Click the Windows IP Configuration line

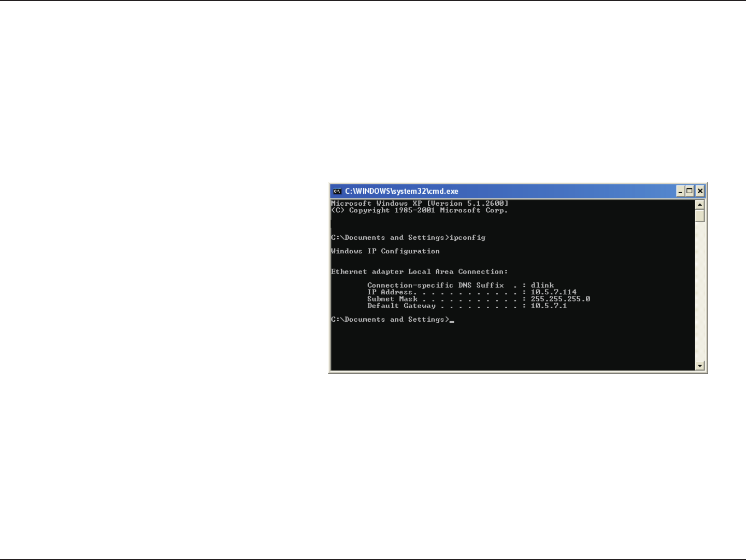[x=385, y=251]
